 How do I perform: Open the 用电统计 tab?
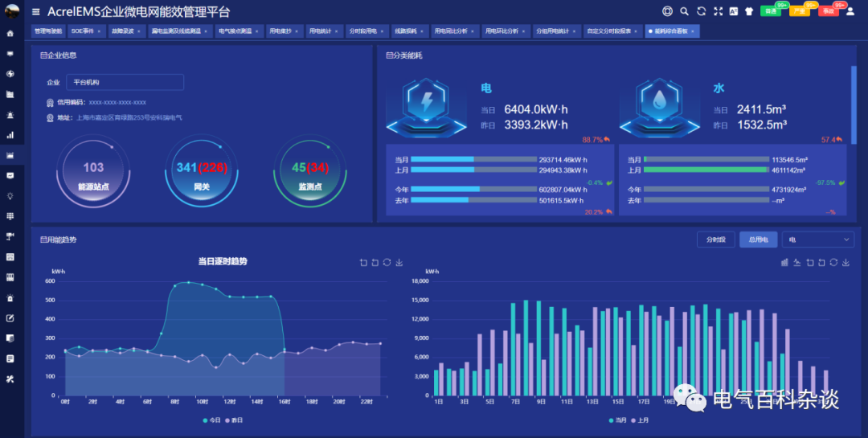click(323, 31)
